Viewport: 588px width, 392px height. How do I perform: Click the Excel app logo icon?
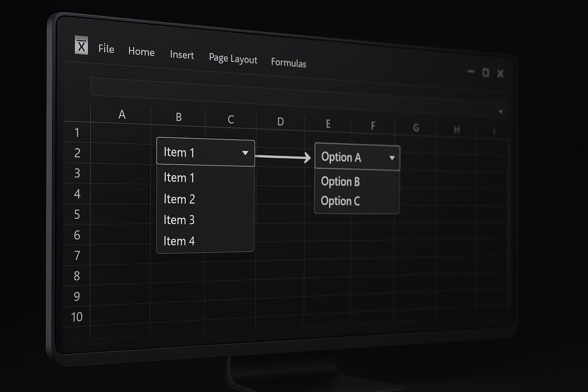click(81, 46)
